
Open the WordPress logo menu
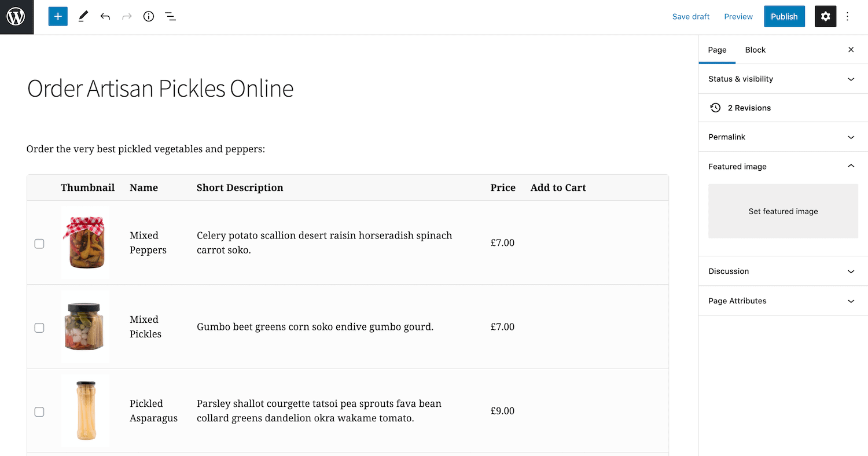(x=17, y=17)
